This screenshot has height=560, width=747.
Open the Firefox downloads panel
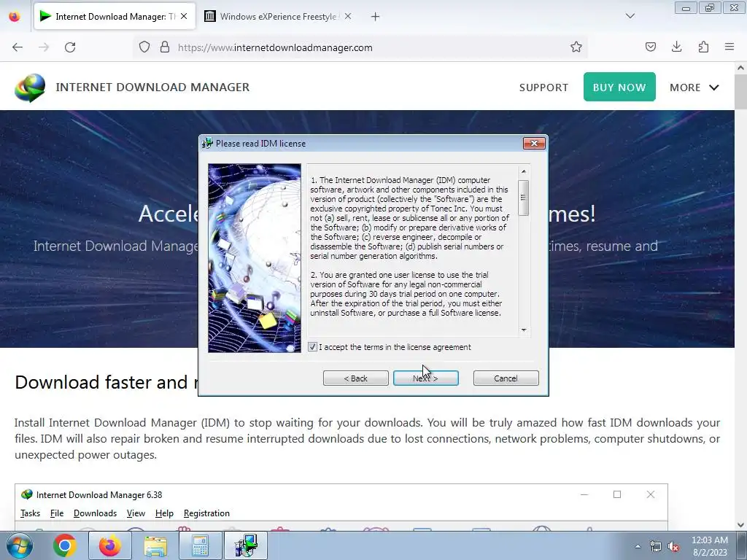click(x=676, y=47)
